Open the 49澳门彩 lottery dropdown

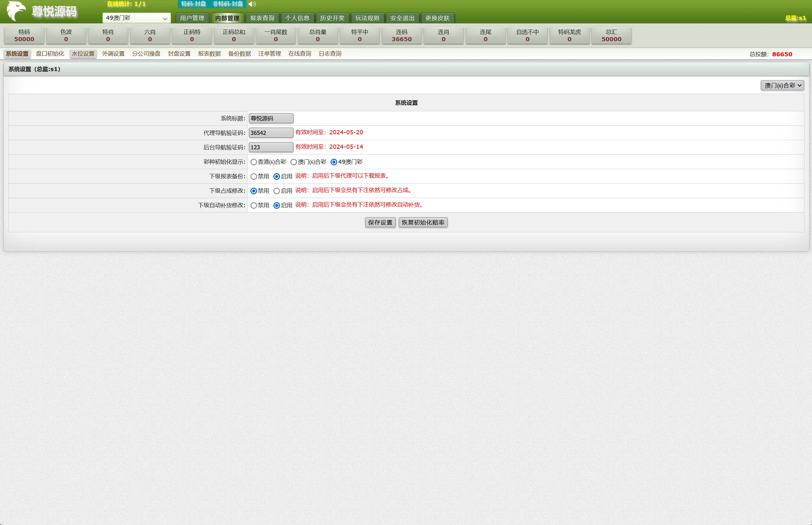[x=136, y=18]
